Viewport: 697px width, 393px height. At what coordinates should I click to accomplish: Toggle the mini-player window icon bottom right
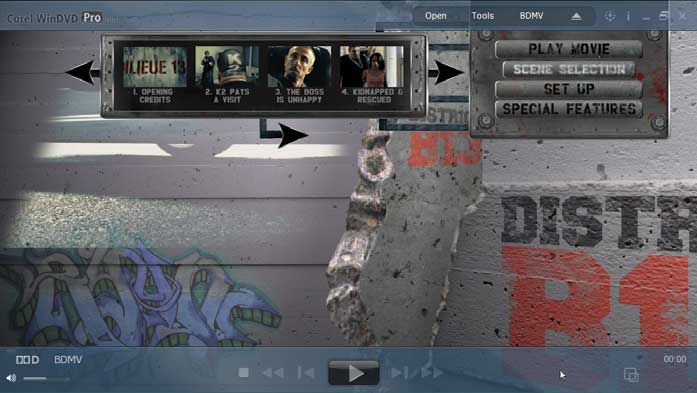[x=631, y=375]
